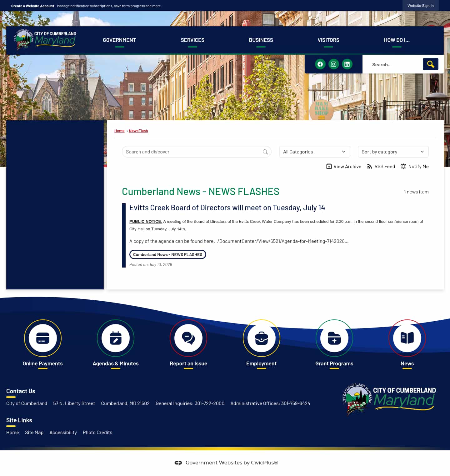This screenshot has width=450, height=476.
Task: Click the CivicPlus logo icon
Action: 178,463
